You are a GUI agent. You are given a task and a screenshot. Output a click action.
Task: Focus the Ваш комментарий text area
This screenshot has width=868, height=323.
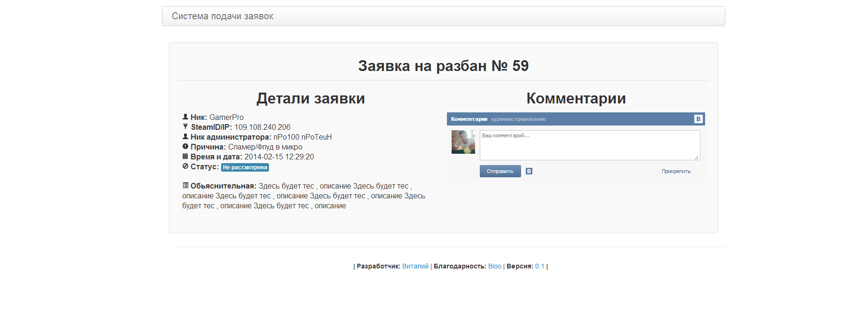tap(590, 145)
